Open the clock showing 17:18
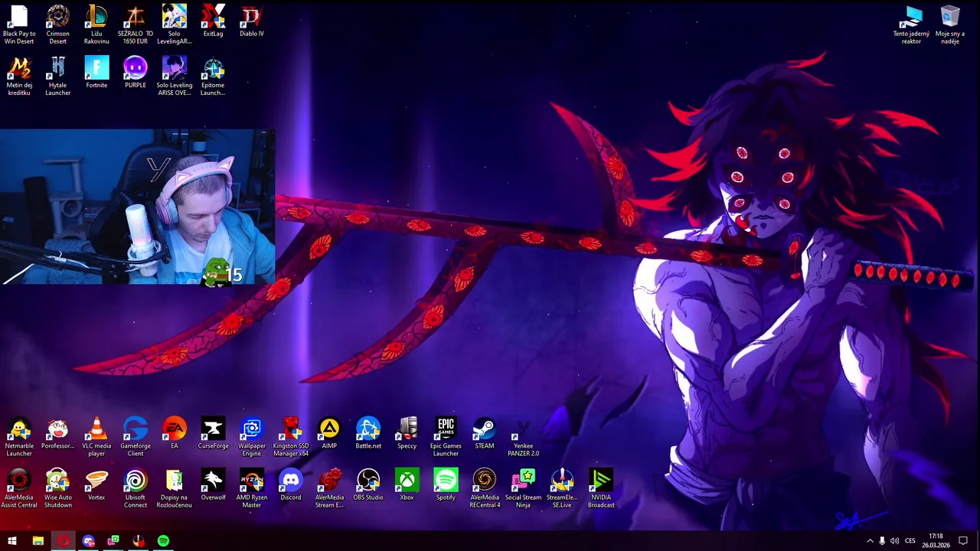Viewport: 980px width, 551px height. 936,541
